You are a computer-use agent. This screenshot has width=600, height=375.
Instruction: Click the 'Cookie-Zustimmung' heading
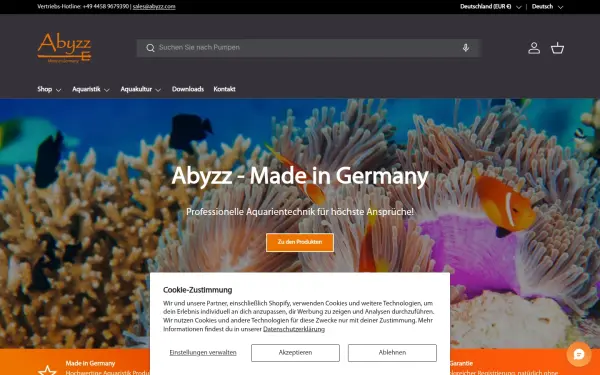coord(197,290)
